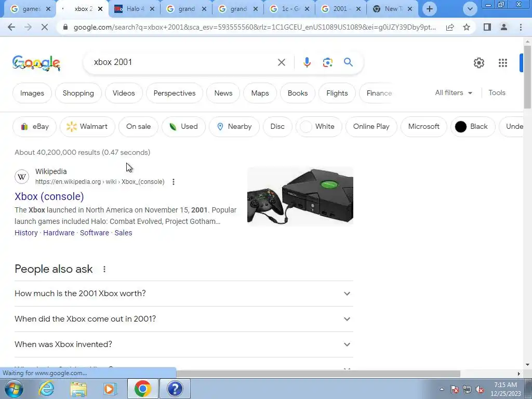Open the Google apps grid

(x=503, y=63)
